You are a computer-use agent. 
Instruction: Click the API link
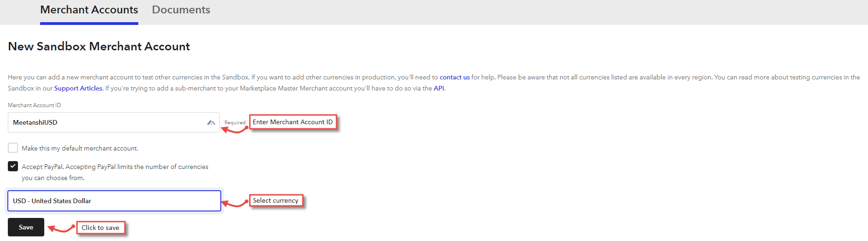[438, 88]
